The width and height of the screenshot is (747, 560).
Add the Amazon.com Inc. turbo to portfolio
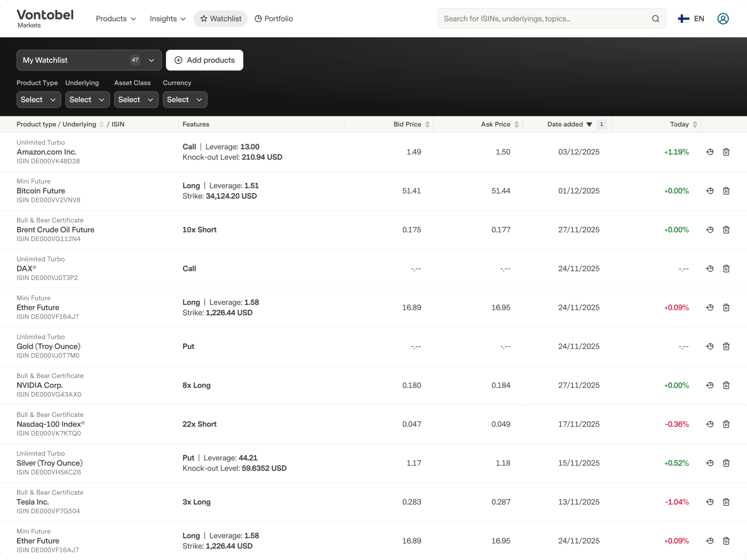pos(710,152)
